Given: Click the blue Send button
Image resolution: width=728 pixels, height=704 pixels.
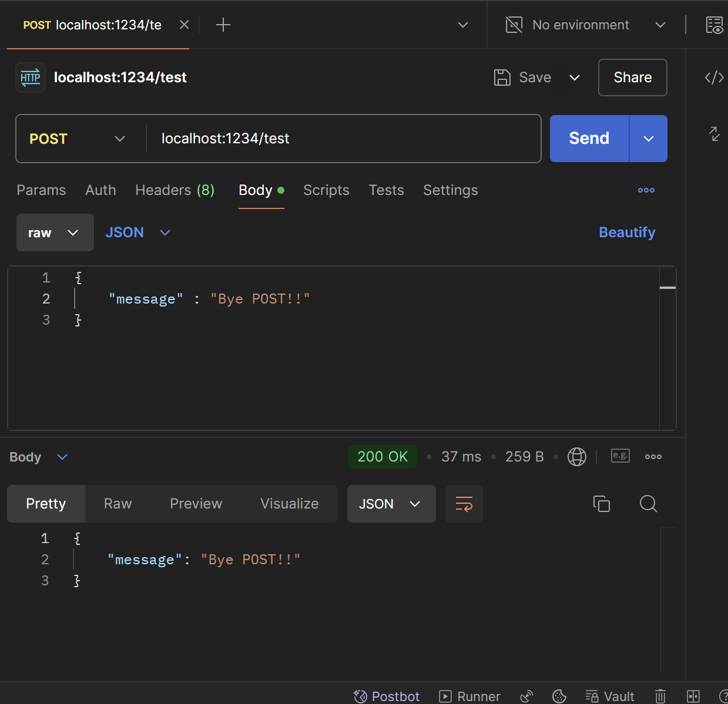Looking at the screenshot, I should 589,139.
